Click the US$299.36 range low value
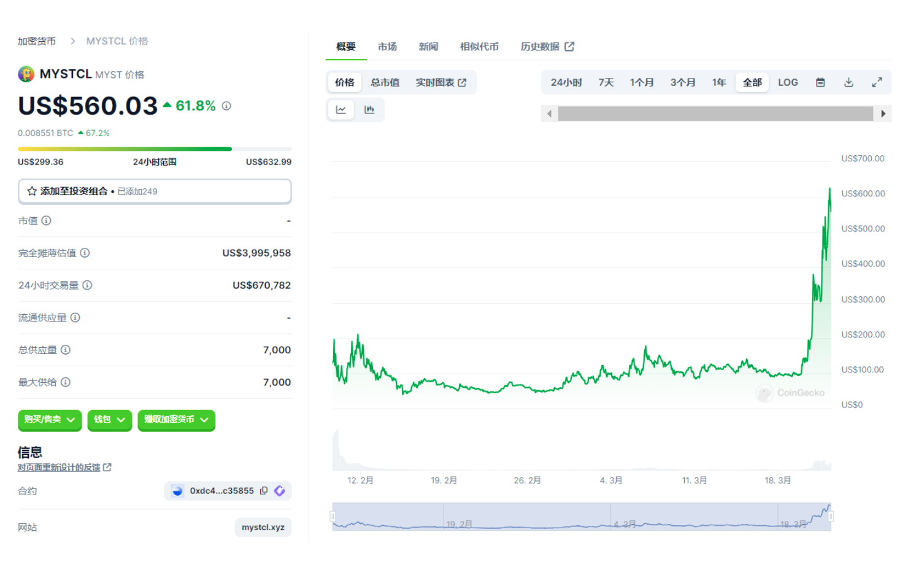 40,162
